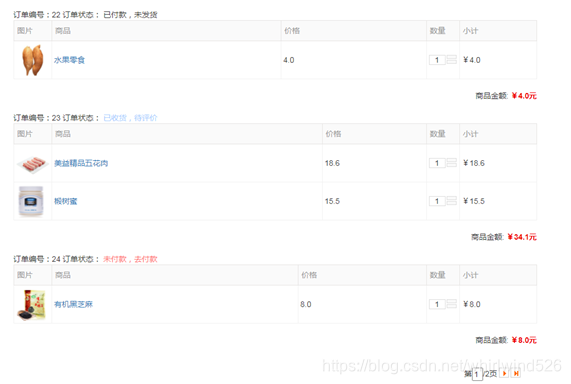Focus the quantity field for 有机黑芝麻
The image size is (571, 384).
[437, 304]
